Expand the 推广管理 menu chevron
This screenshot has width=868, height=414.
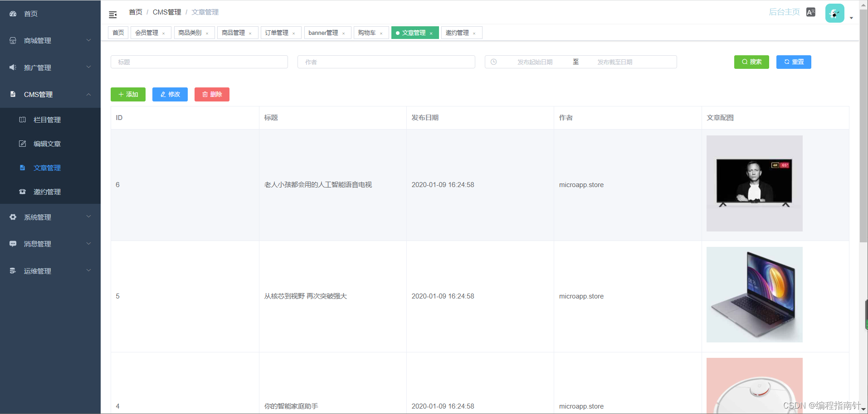[89, 67]
